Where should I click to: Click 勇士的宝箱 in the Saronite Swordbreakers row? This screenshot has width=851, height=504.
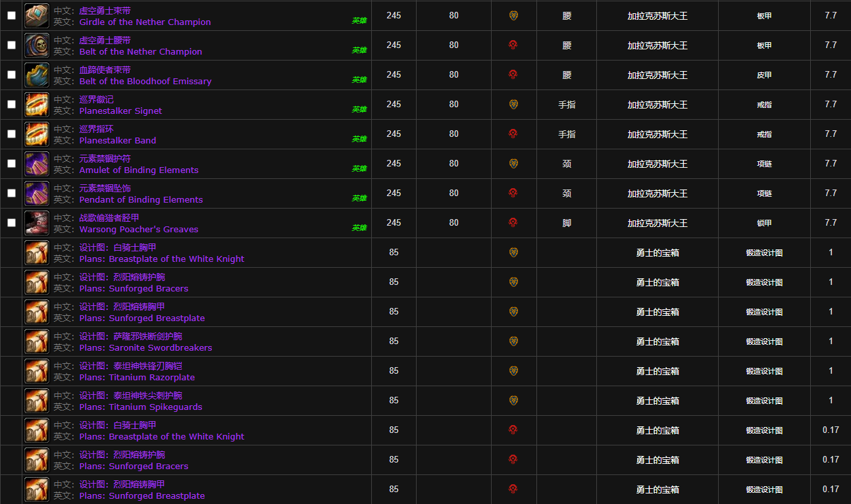pos(657,341)
